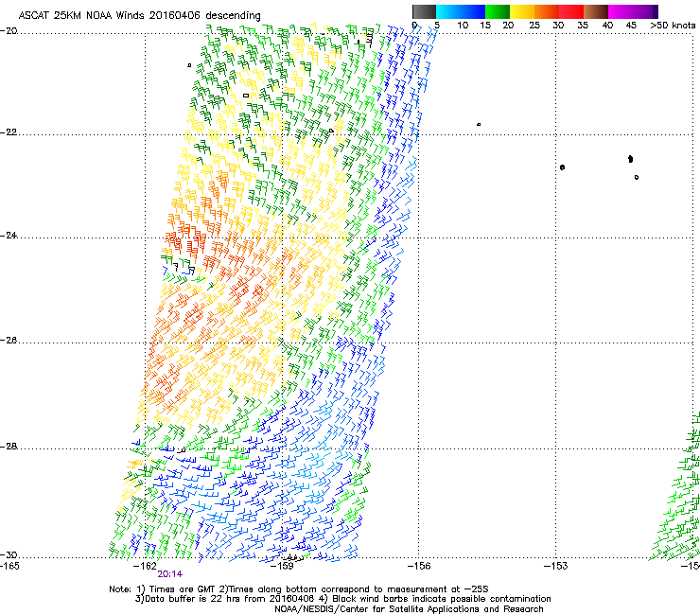This screenshot has height=615, width=700.
Task: Click the longitude label '-156'
Action: pos(419,566)
